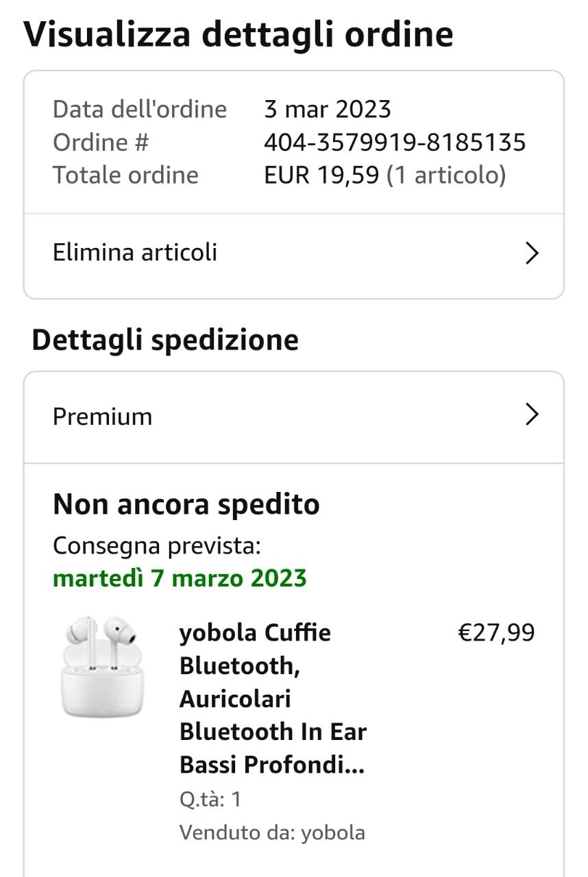Open the yobola Cuffie Bluetooth product title
Screen dimensions: 588x877
click(273, 698)
